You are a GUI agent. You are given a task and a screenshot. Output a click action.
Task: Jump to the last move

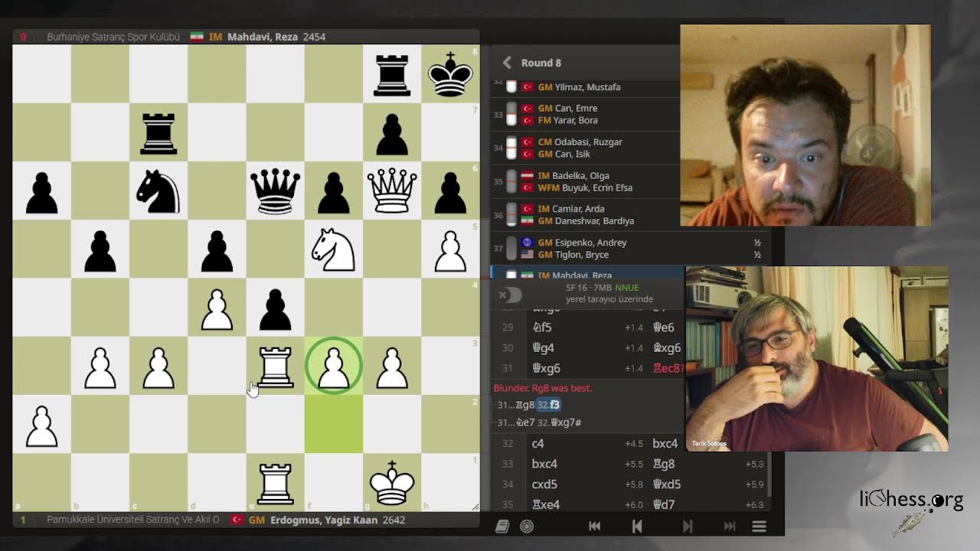pyautogui.click(x=730, y=526)
